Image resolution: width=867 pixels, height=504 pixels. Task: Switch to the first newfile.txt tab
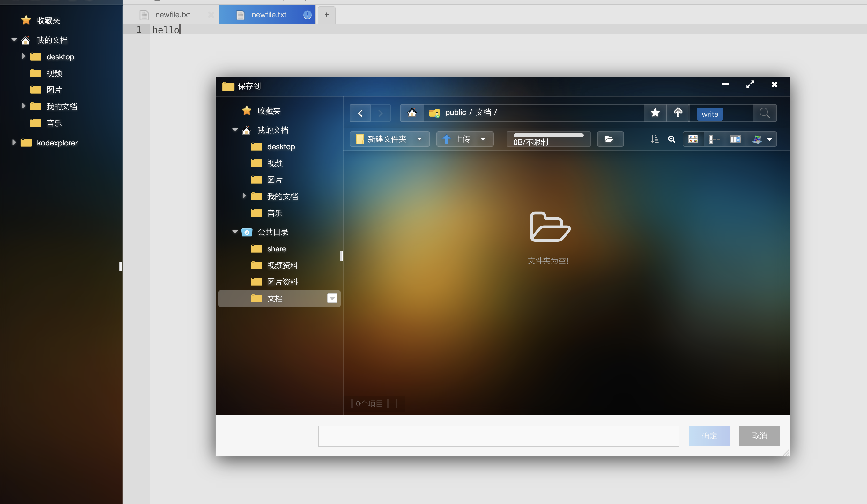pos(172,15)
